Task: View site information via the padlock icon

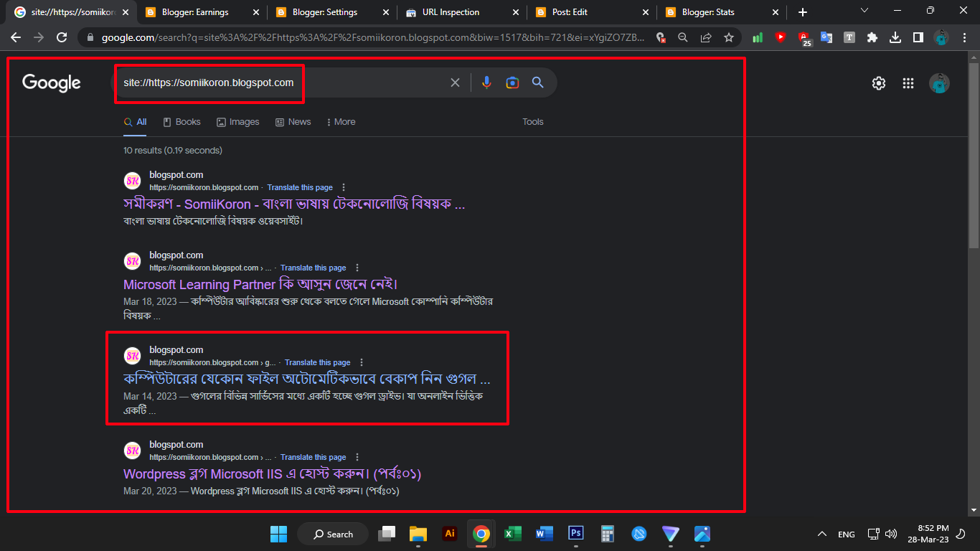Action: point(90,37)
